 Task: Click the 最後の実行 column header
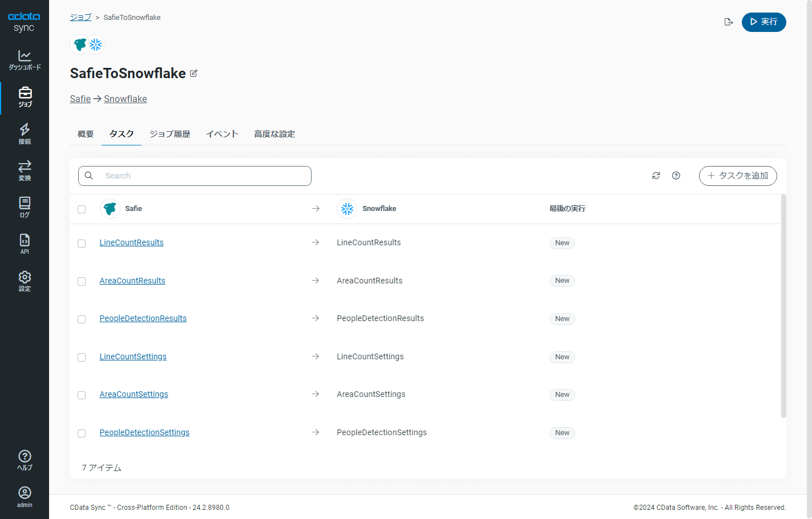point(567,209)
